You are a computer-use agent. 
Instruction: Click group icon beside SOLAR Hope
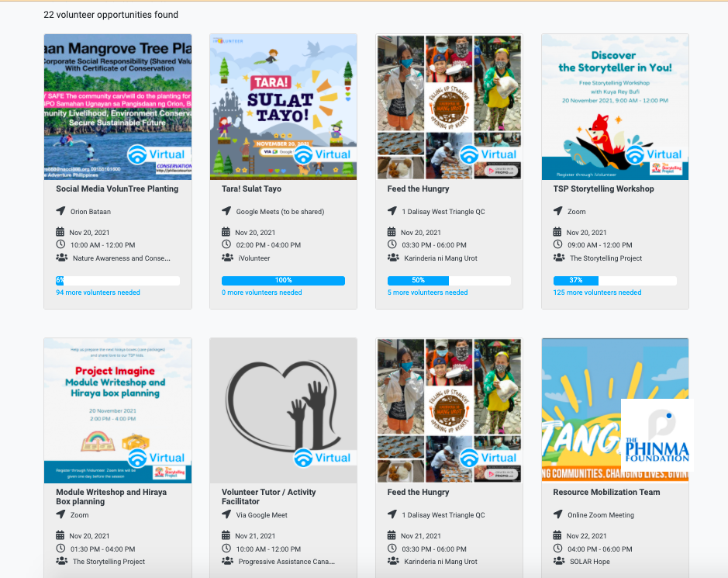[x=559, y=561]
